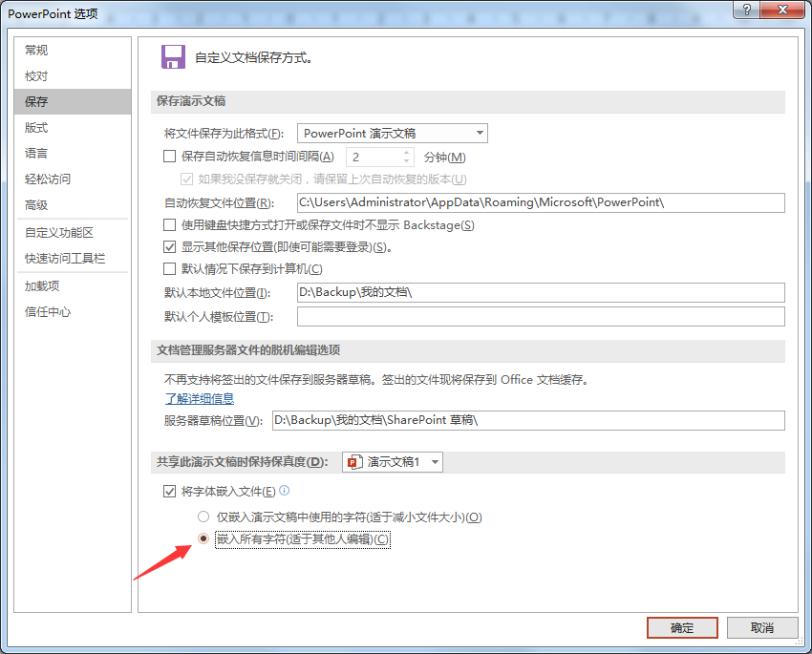Open the 演示文稿1 presentation dropdown
The height and width of the screenshot is (654, 812).
pyautogui.click(x=393, y=461)
